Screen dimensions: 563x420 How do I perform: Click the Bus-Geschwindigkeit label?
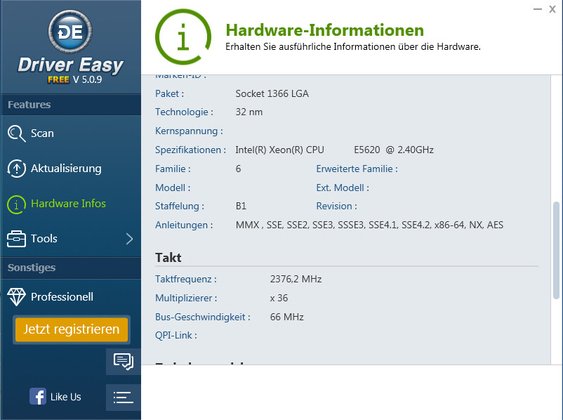(203, 317)
